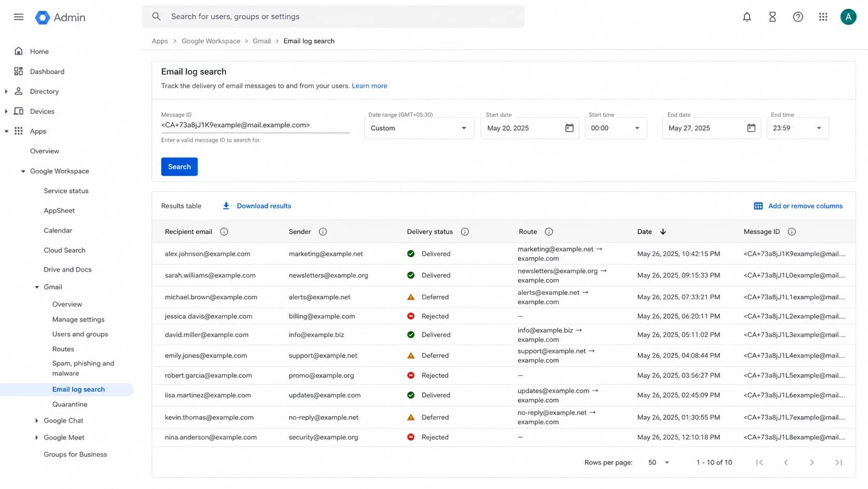This screenshot has width=868, height=489.
Task: Click sender promo@example.org cell
Action: pyautogui.click(x=321, y=375)
